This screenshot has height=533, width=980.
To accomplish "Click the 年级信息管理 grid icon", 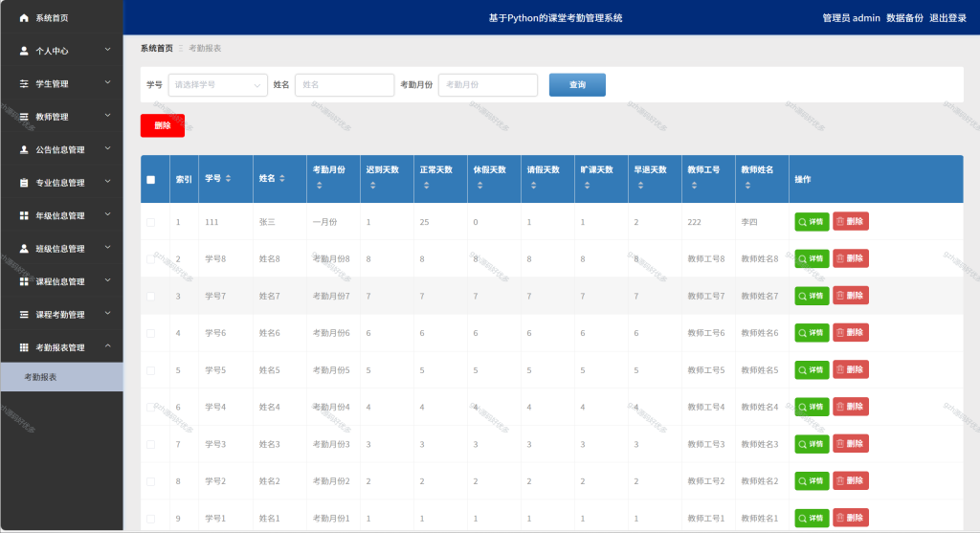I will click(x=24, y=215).
